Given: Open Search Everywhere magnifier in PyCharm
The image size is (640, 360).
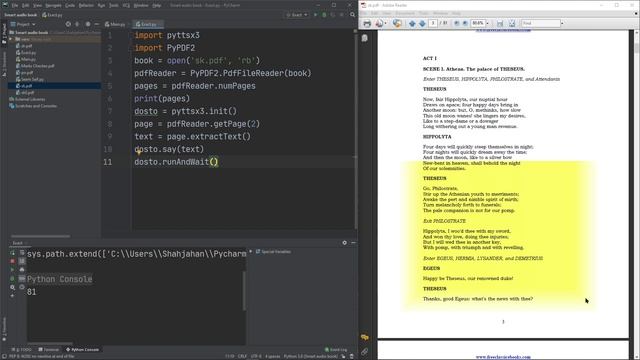Looking at the screenshot, I should (x=353, y=15).
